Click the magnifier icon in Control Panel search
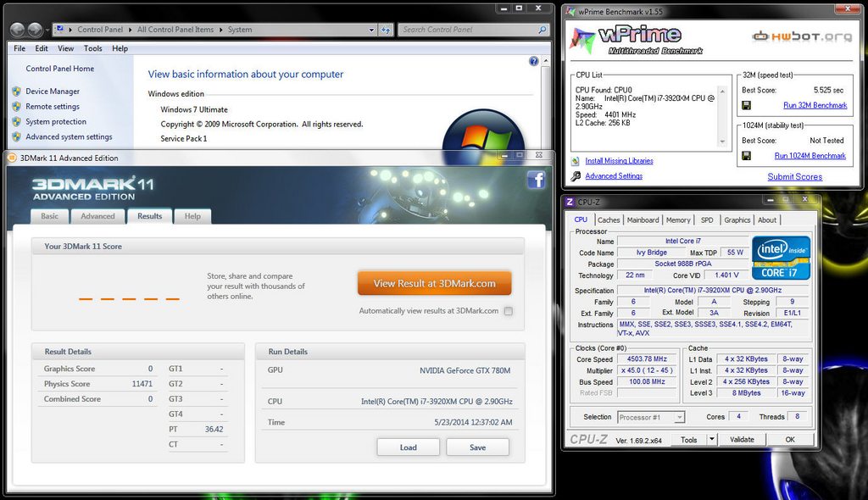Viewport: 868px width, 500px height. click(x=542, y=30)
